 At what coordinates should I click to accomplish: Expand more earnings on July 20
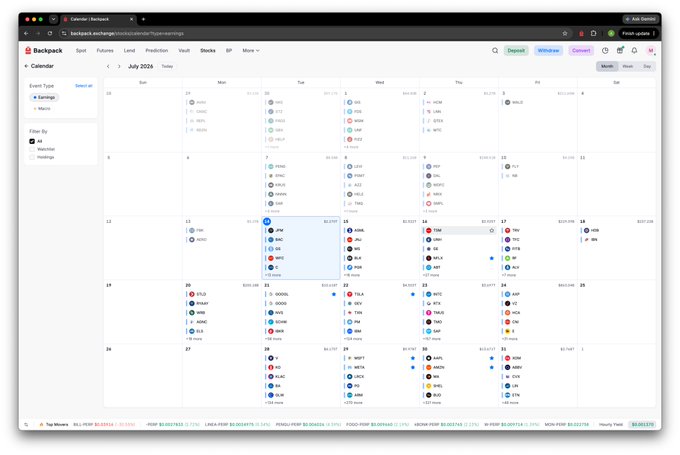tap(194, 339)
